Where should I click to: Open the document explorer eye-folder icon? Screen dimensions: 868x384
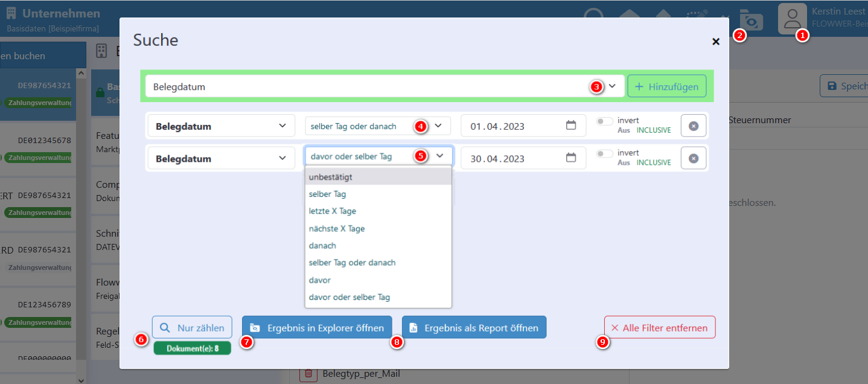click(752, 22)
